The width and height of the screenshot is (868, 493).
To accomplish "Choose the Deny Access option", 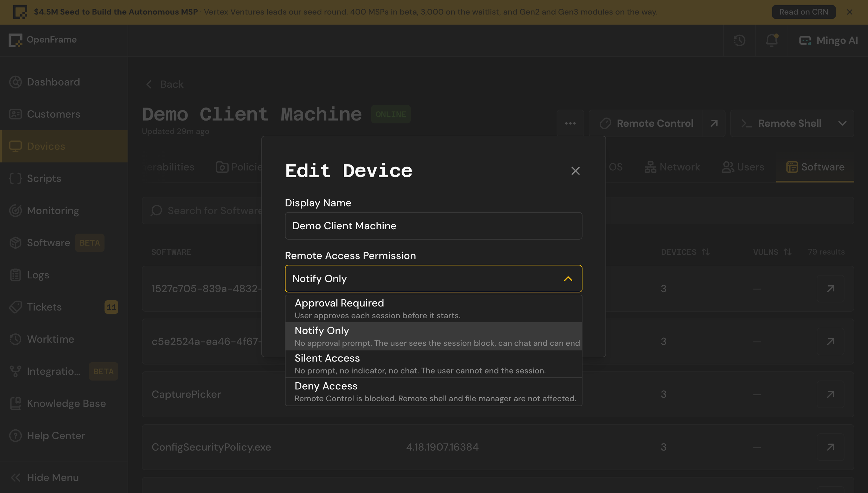I will pyautogui.click(x=433, y=392).
